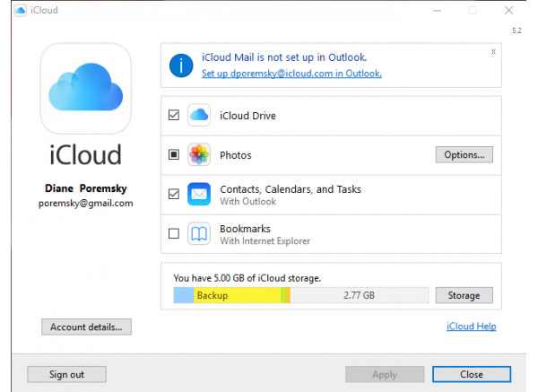
Task: Click the 2.77 GB free space area
Action: click(360, 295)
